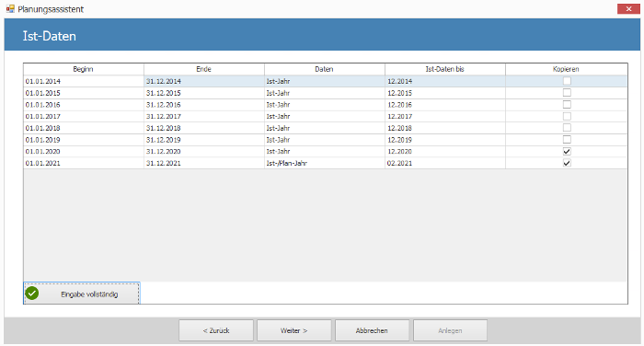Click the 12.2020 Ist-Daten bis cell
Image resolution: width=644 pixels, height=346 pixels.
(444, 152)
